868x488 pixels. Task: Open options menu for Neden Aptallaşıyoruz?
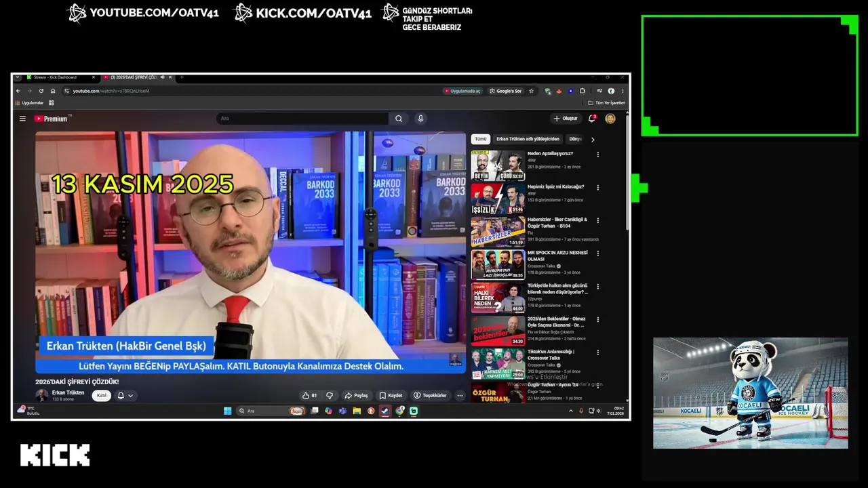coord(598,155)
